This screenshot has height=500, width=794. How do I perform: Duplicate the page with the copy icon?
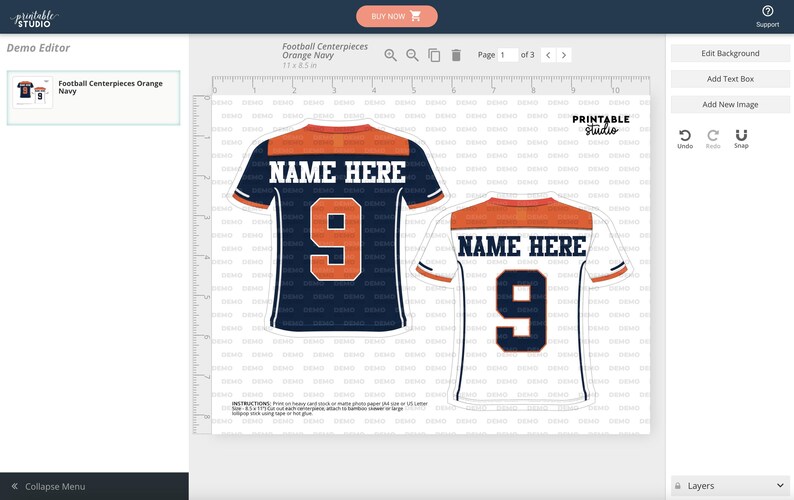point(434,55)
